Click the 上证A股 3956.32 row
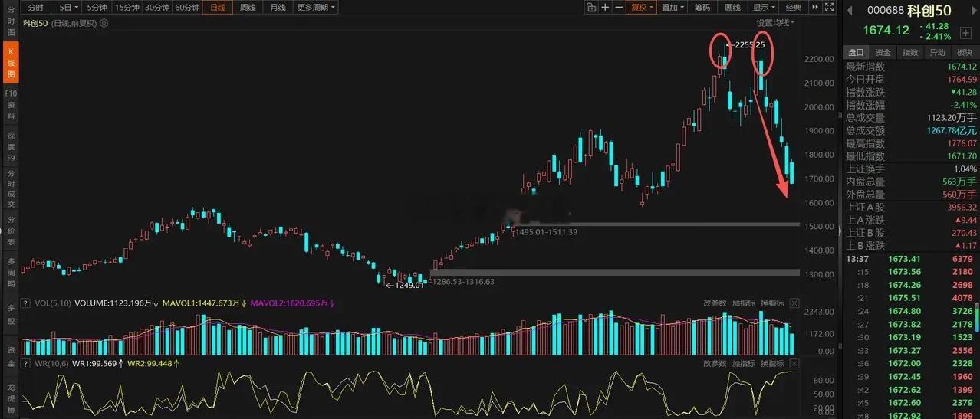 911,207
